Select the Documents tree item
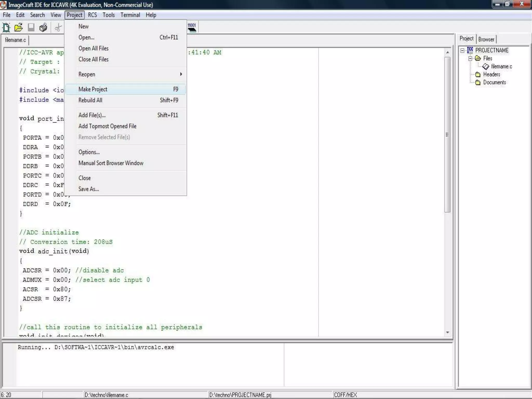532x399 pixels. point(494,83)
